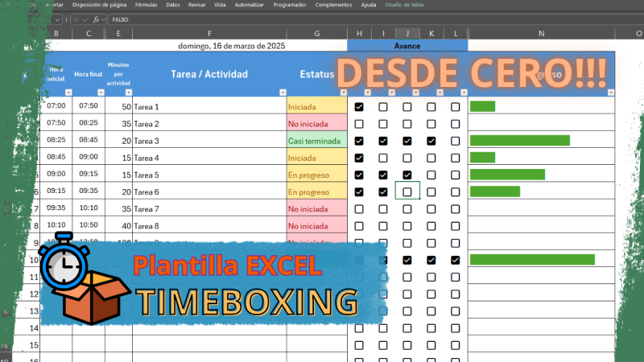Click the formula bar enter checkmark icon
The height and width of the screenshot is (362, 644).
point(85,19)
